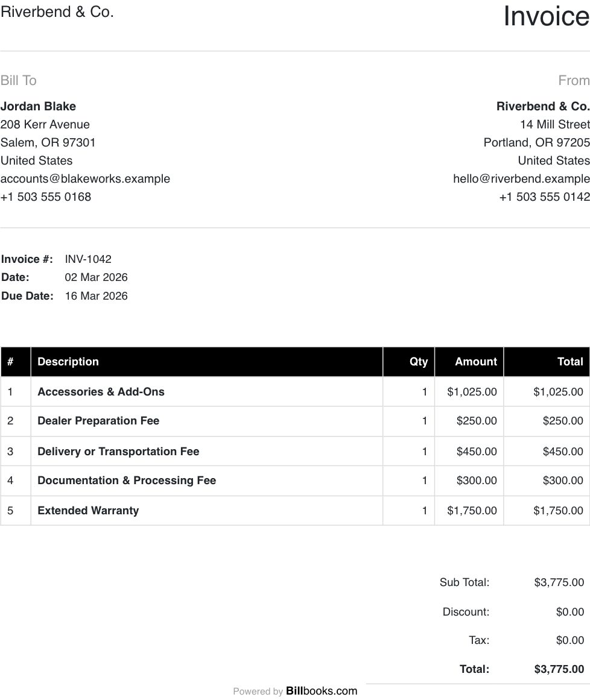Click 'Salem, OR 97301'

48,142
